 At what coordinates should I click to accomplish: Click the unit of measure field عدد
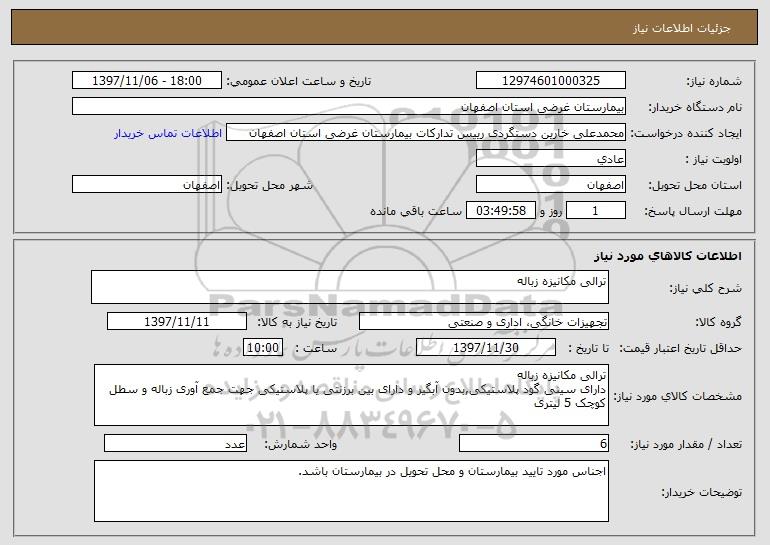[x=175, y=443]
